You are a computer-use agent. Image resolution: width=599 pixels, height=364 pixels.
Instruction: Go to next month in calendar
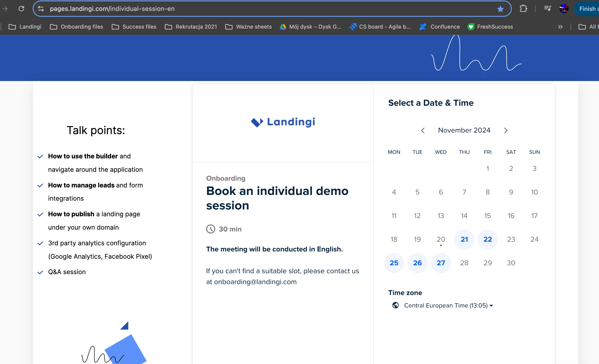506,130
